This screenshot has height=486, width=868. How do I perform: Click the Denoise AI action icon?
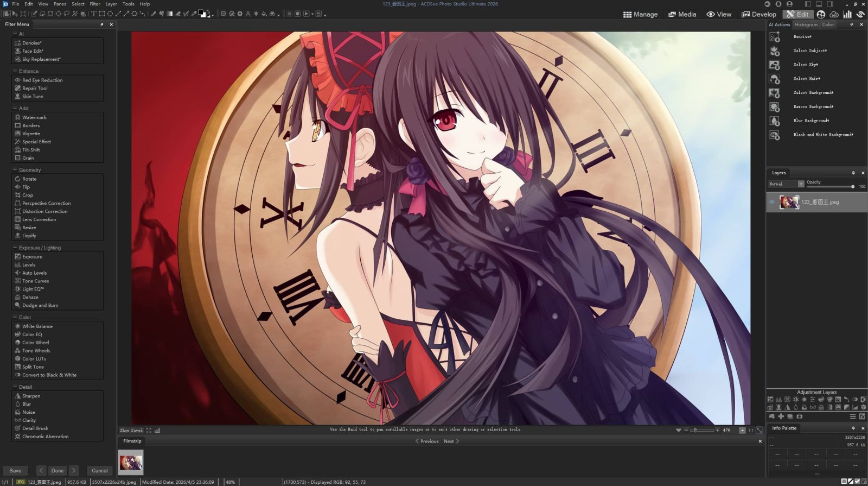click(x=775, y=36)
